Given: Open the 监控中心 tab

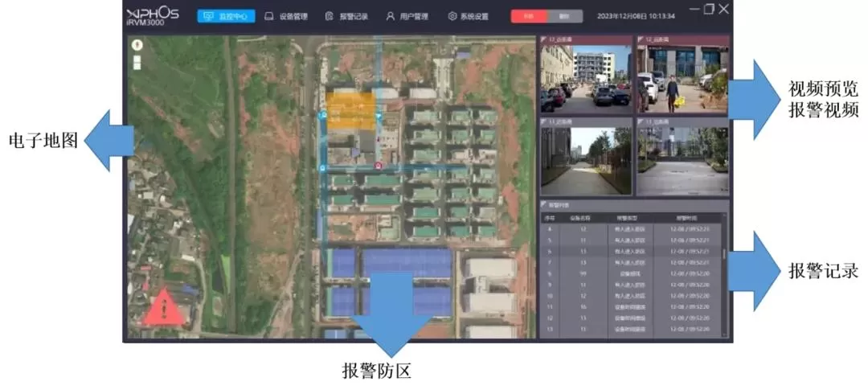Looking at the screenshot, I should pos(226,16).
